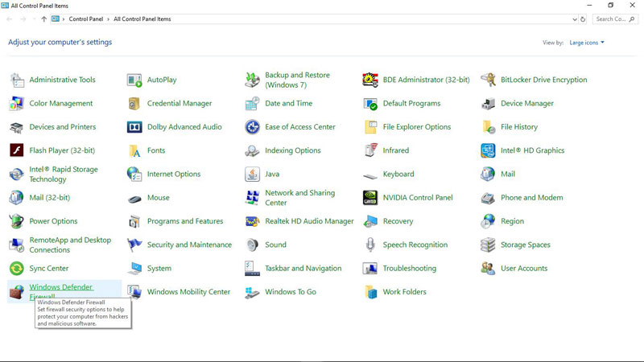Viewport: 644px width, 362px height.
Task: Open the System link
Action: (159, 269)
